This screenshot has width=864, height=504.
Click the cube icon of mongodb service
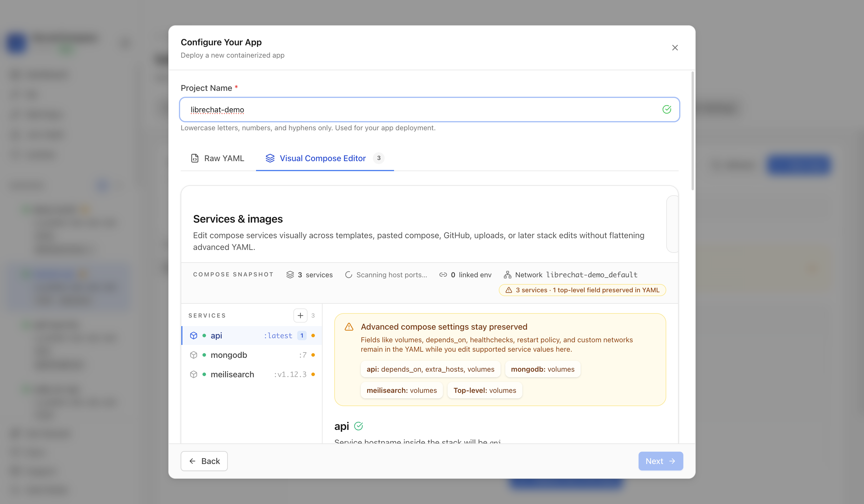[x=193, y=355]
